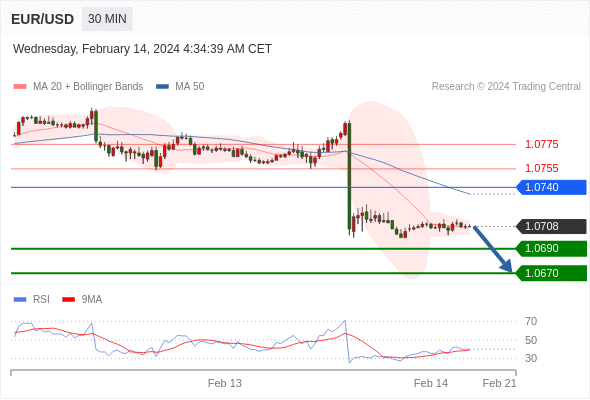Click the date and time text for February 14, 2024
The width and height of the screenshot is (590, 400).
(142, 49)
